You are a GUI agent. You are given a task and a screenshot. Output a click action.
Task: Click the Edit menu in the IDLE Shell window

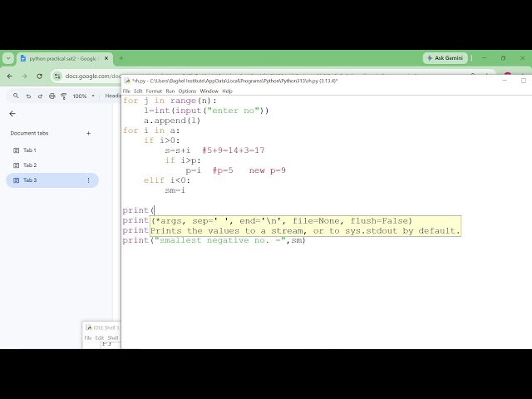(x=100, y=338)
